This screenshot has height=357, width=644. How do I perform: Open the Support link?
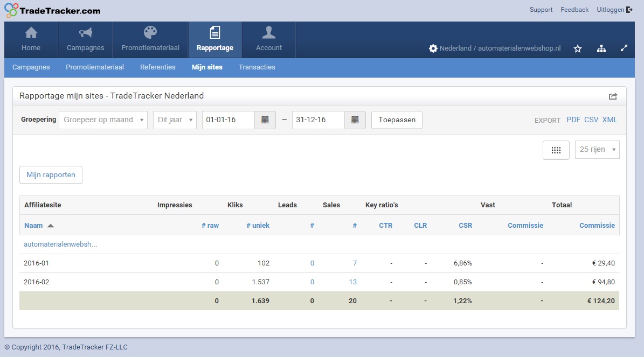[541, 10]
